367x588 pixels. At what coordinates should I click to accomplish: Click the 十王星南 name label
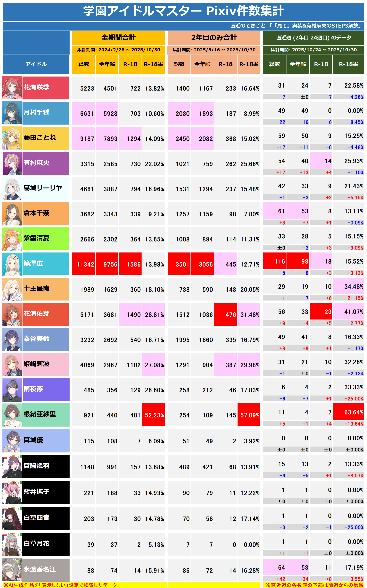pos(36,288)
